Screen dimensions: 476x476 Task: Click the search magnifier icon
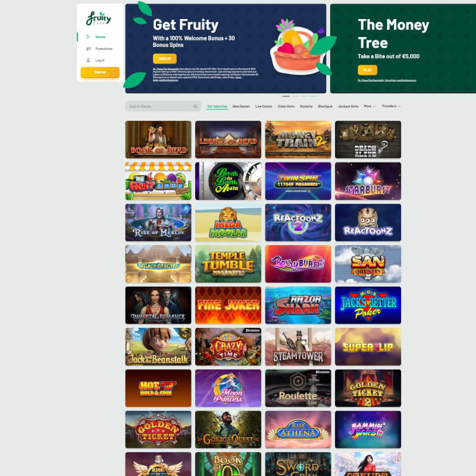coord(195,107)
